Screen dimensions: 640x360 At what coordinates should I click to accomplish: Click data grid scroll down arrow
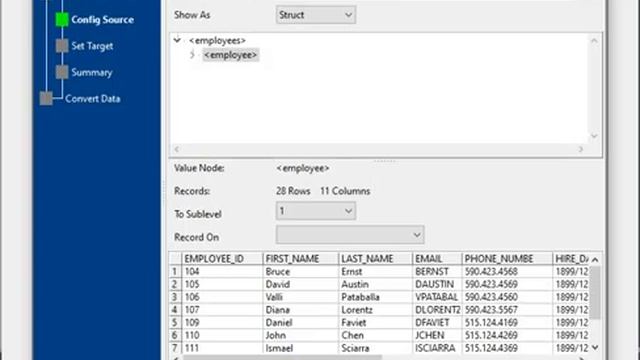click(595, 348)
